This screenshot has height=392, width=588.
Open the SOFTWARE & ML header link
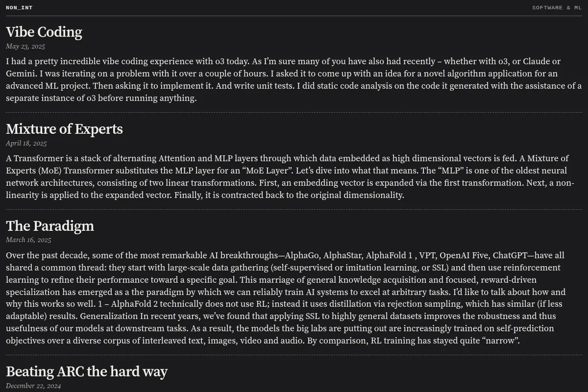(557, 8)
